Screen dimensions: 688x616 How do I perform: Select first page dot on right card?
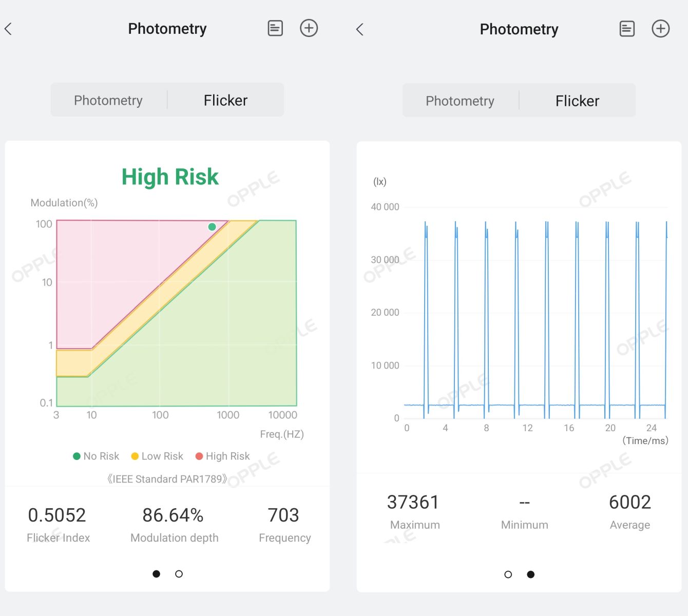508,574
